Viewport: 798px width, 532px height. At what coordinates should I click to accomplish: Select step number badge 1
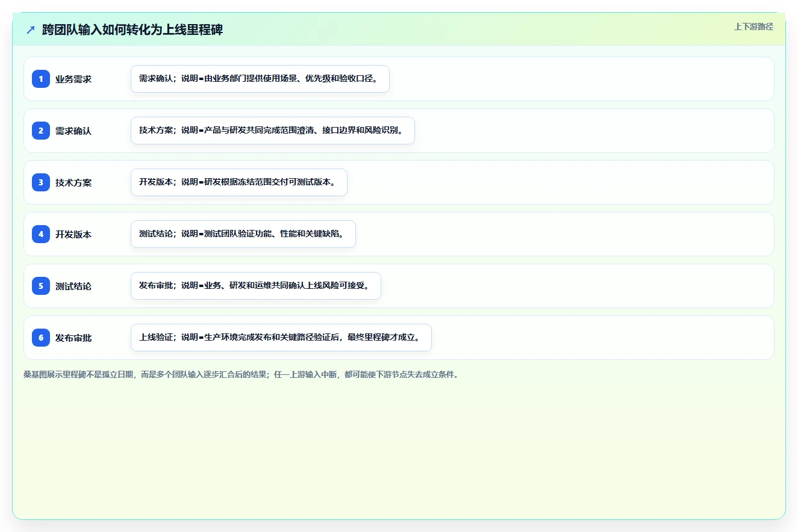click(41, 79)
